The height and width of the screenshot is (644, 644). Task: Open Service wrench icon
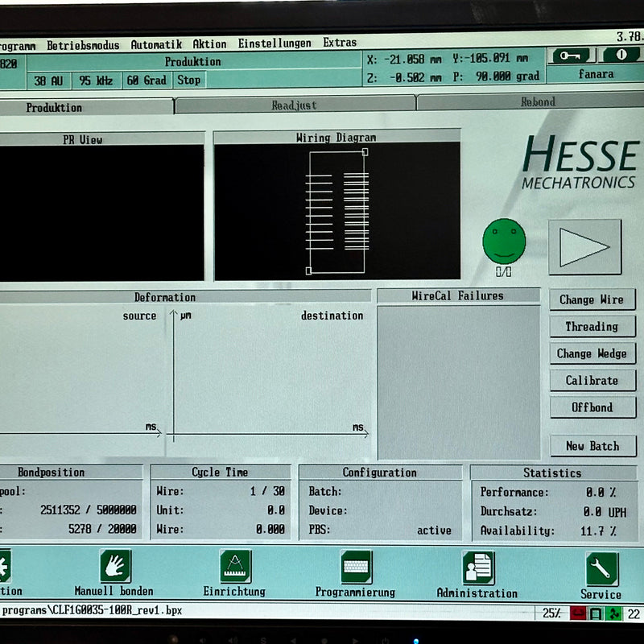coord(602,569)
